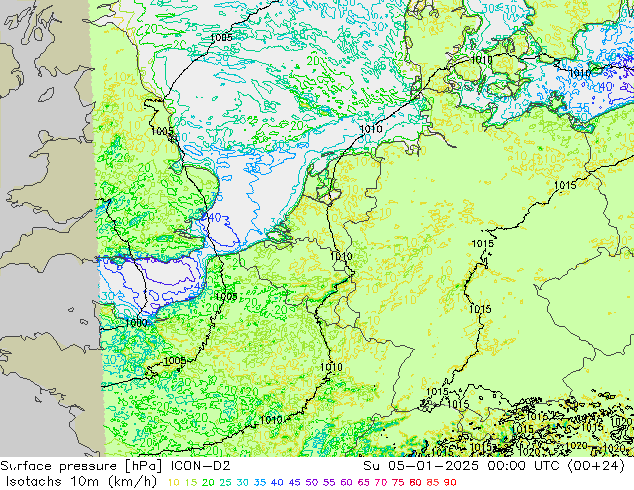Screen dimensions: 634x490
Task: Select the yellow '10' isotach legend value
Action: tap(173, 482)
